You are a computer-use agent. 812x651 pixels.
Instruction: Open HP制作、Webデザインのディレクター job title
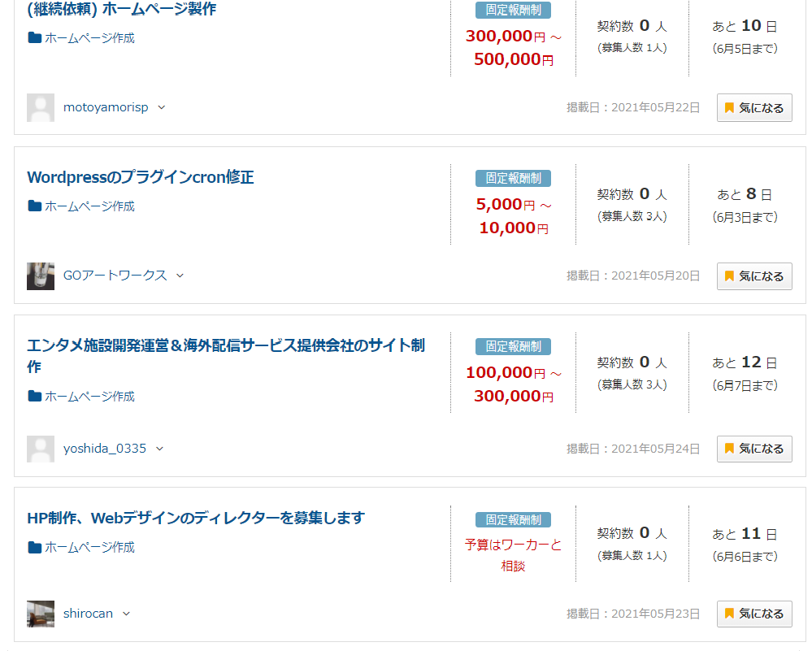196,518
